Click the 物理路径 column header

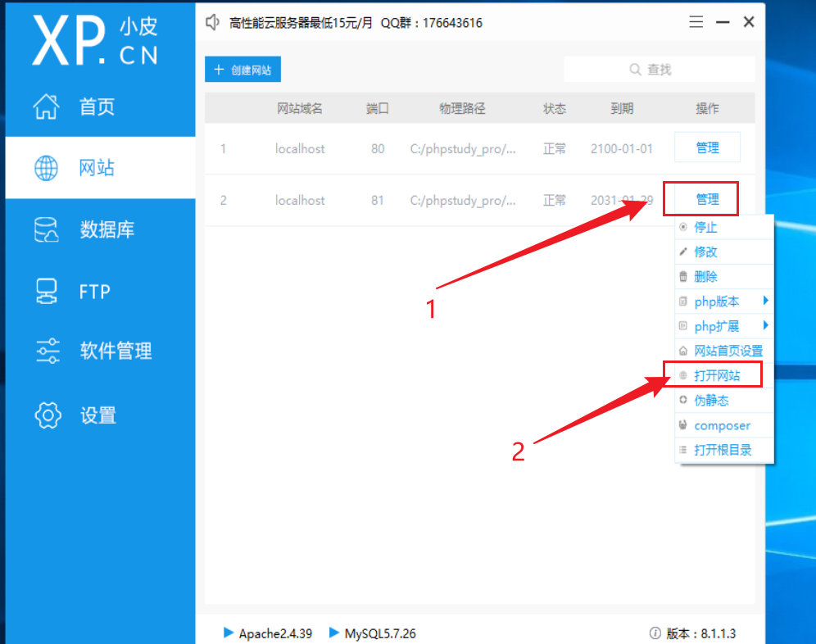[x=462, y=108]
